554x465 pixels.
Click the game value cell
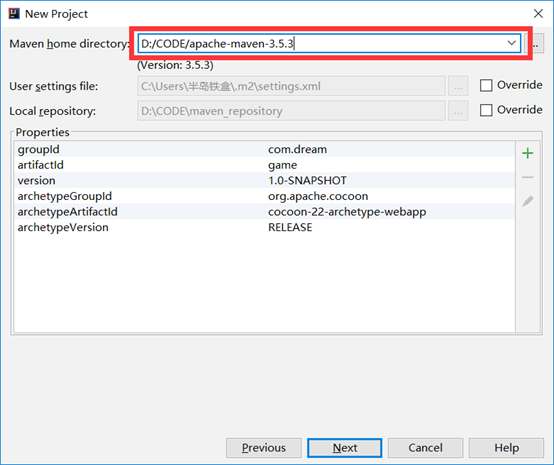[x=282, y=165]
